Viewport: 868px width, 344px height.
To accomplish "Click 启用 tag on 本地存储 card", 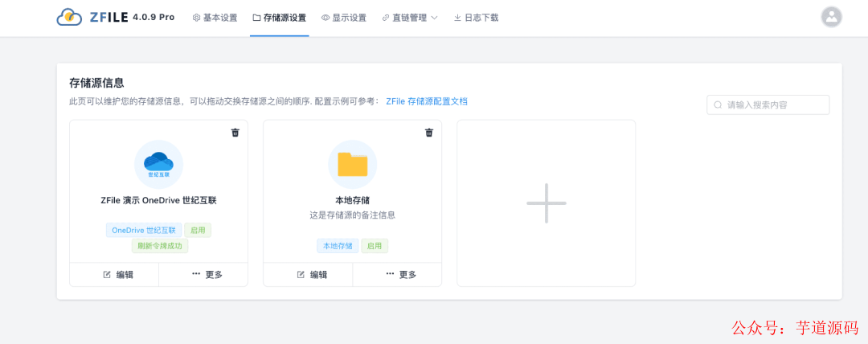I will pos(375,246).
